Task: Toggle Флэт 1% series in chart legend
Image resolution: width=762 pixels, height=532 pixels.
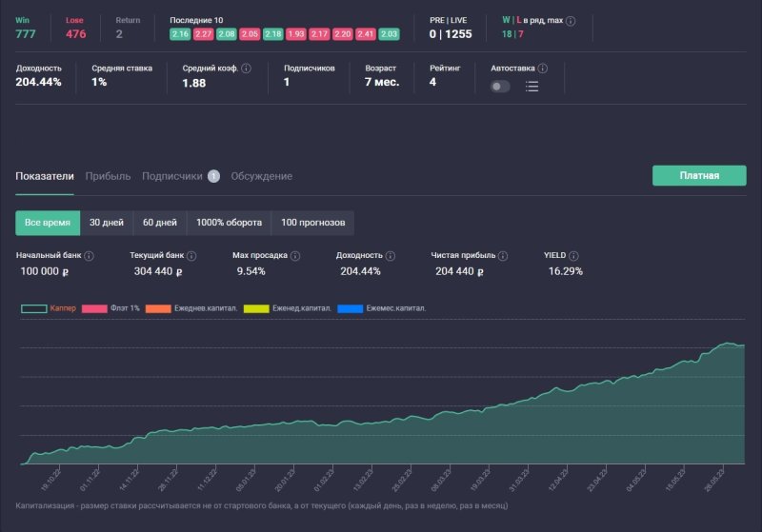Action: (94, 308)
